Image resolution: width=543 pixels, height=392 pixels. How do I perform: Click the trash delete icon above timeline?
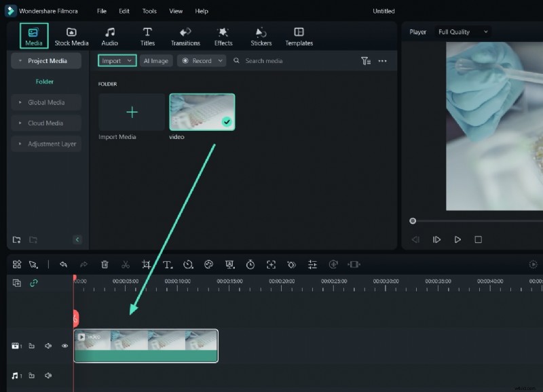tap(105, 264)
